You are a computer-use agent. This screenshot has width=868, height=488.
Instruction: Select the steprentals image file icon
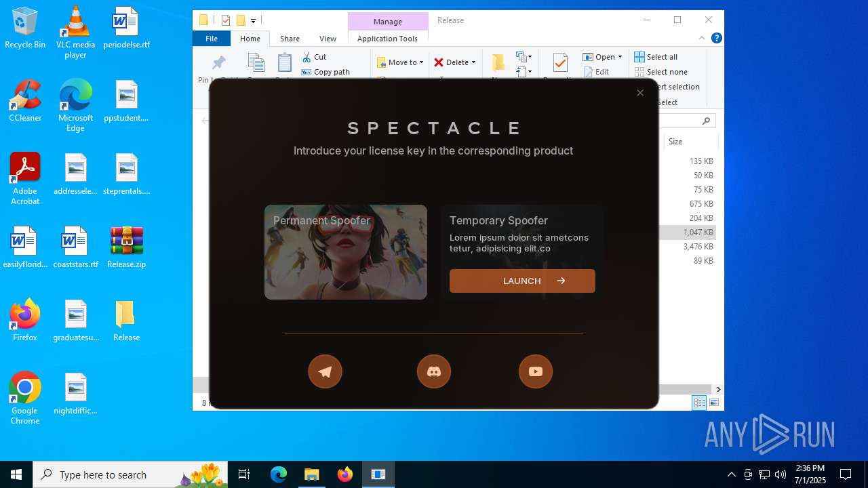[x=126, y=175]
